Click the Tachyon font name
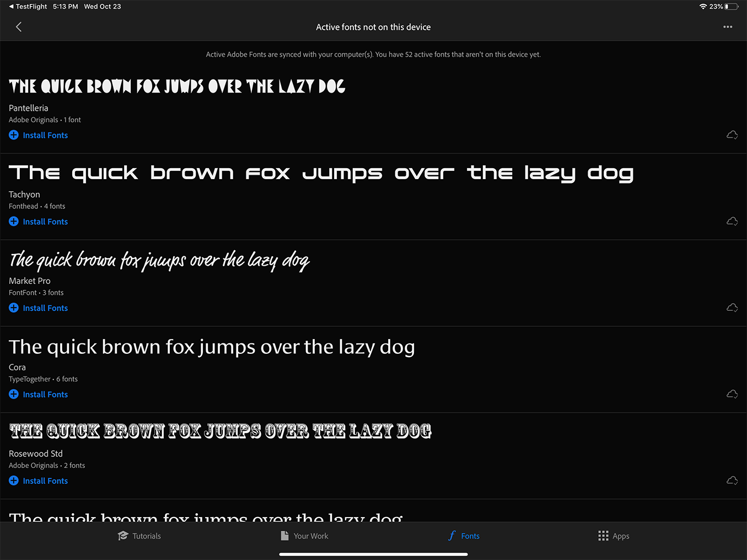 [24, 195]
